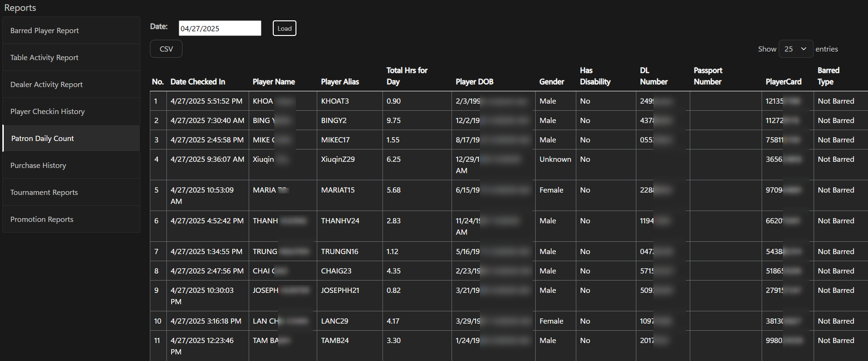Image resolution: width=868 pixels, height=361 pixels.
Task: Open the Barred Player Report
Action: click(x=44, y=31)
